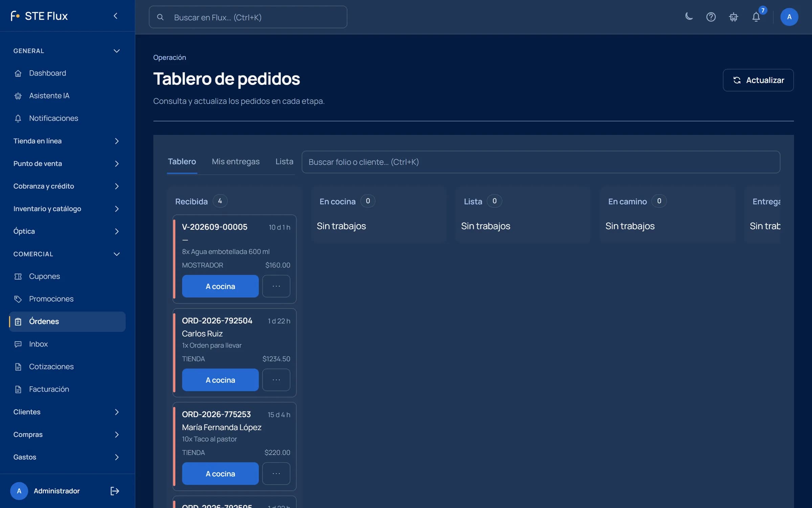Send order ORD-2026-792504 A cocina

click(x=220, y=380)
